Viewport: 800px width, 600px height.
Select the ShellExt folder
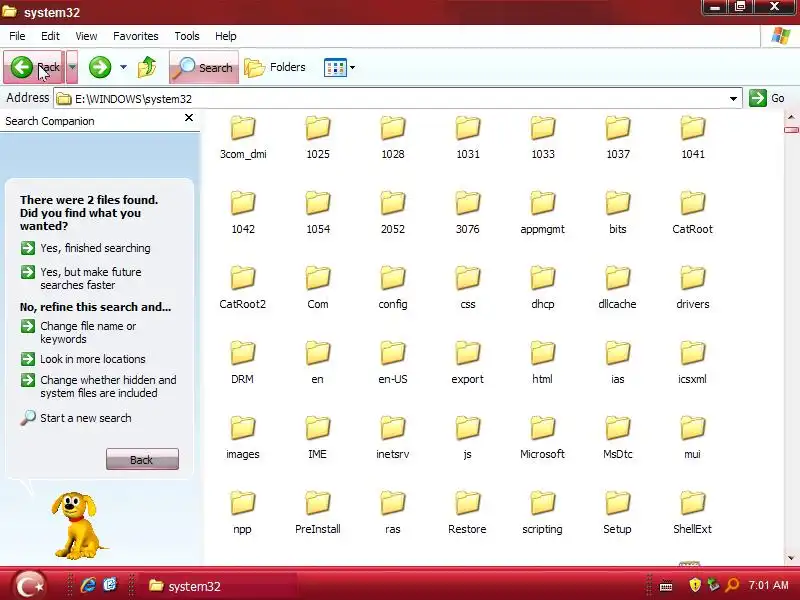692,512
